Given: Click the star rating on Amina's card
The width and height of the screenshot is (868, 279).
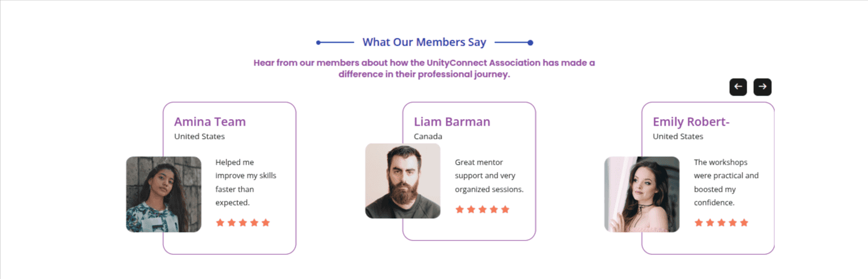Looking at the screenshot, I should point(243,222).
